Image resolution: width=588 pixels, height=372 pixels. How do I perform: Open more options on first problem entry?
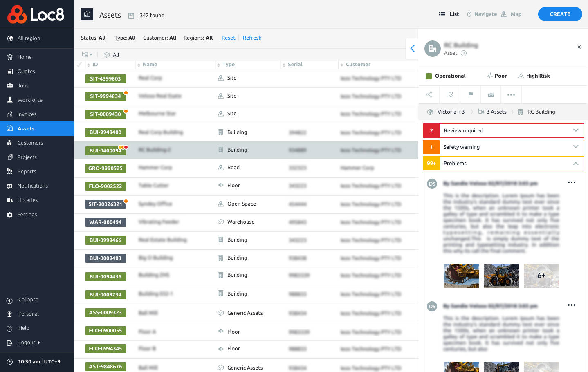pyautogui.click(x=571, y=183)
